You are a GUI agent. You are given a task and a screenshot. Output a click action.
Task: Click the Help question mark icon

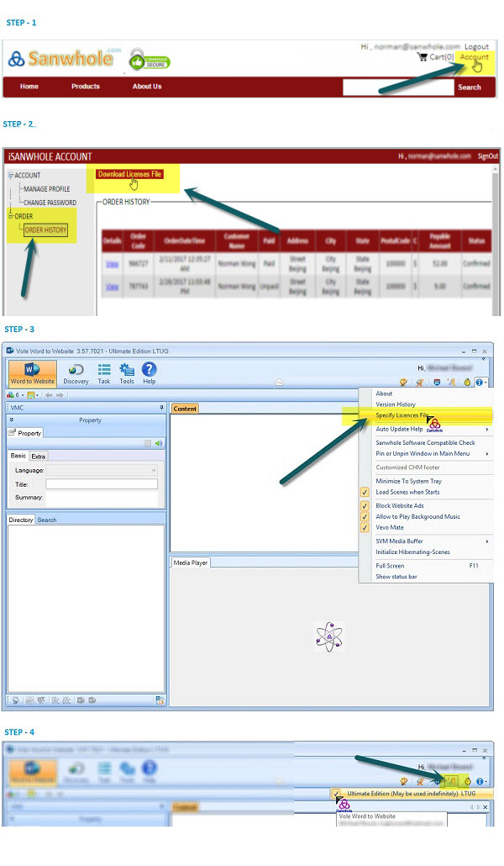click(x=149, y=374)
